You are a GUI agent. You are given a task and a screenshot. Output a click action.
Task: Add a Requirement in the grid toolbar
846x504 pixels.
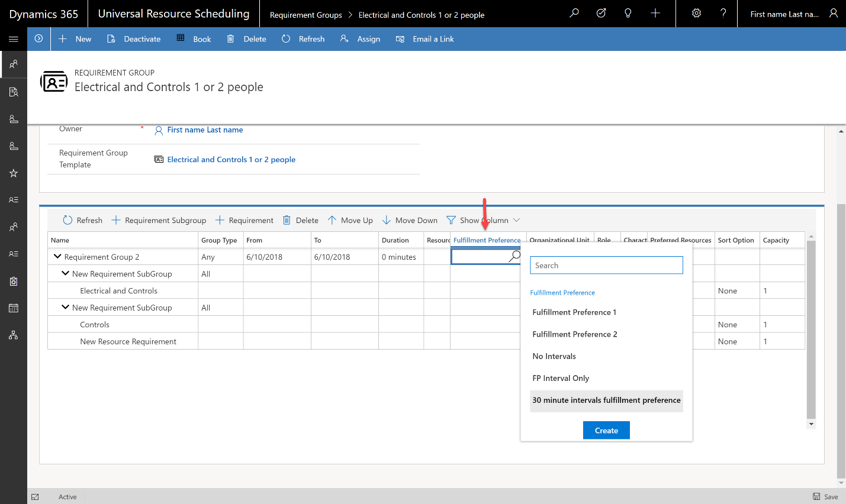point(244,220)
